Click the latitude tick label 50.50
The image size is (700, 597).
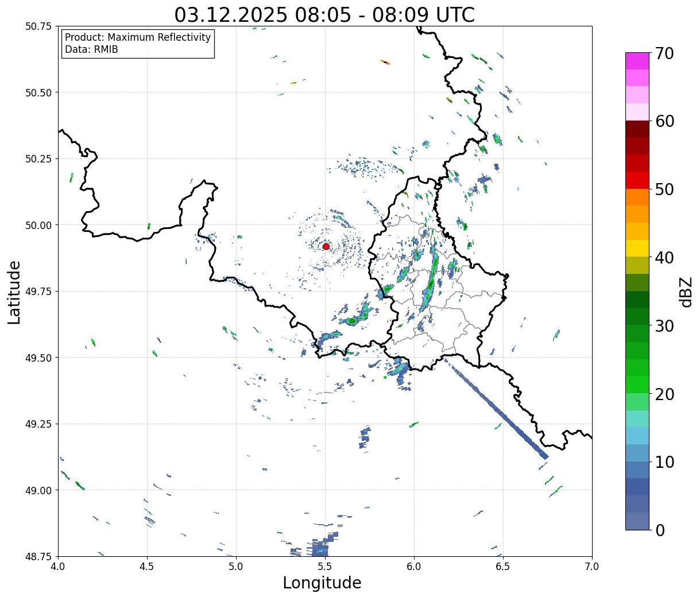[x=38, y=92]
